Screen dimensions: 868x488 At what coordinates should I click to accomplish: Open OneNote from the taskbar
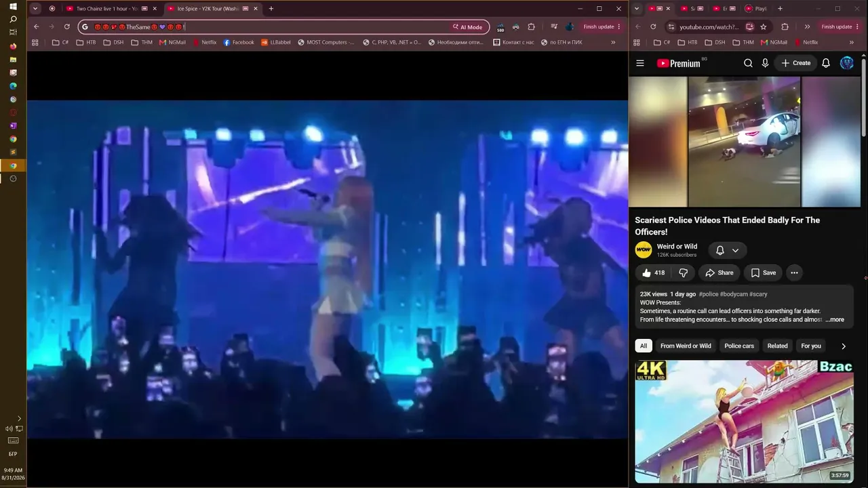(13, 125)
